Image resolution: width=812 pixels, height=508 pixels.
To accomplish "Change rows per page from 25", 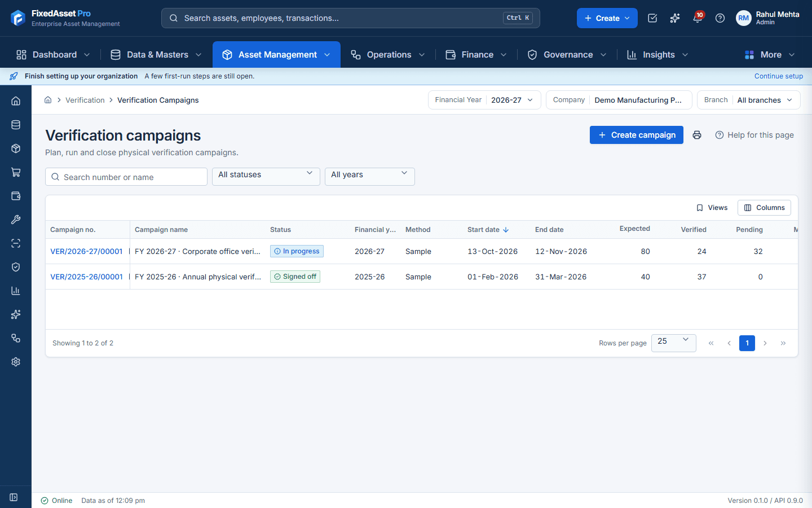I will (x=674, y=343).
